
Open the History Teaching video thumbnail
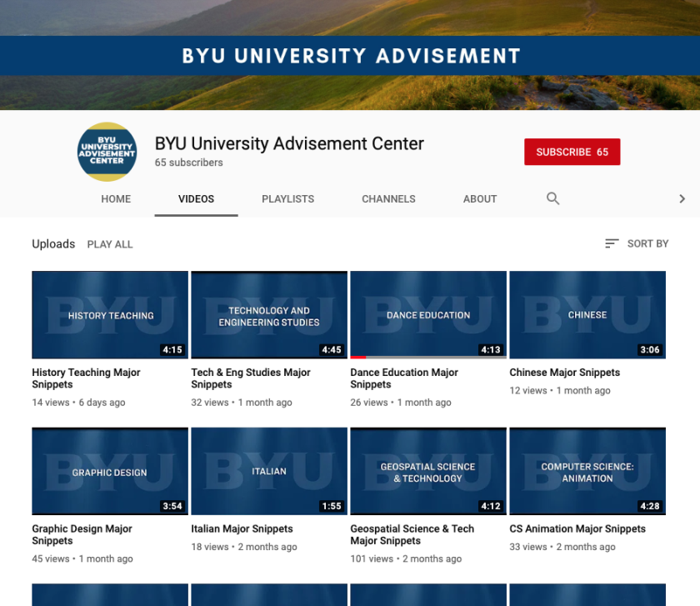coord(110,315)
